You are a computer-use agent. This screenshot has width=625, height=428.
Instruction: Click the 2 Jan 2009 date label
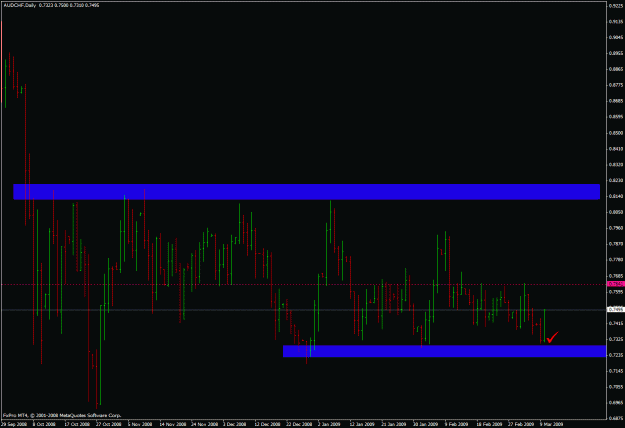pos(329,424)
